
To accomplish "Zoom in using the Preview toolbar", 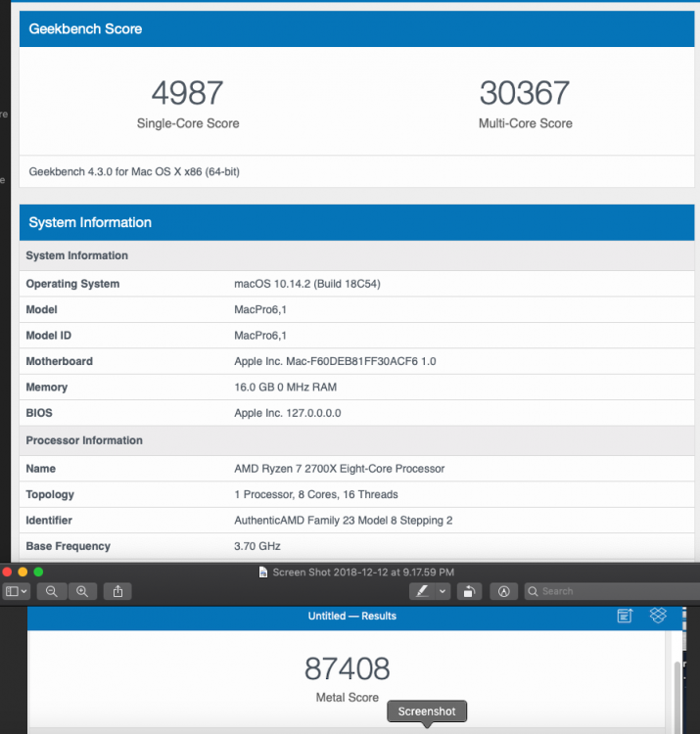I will point(82,591).
